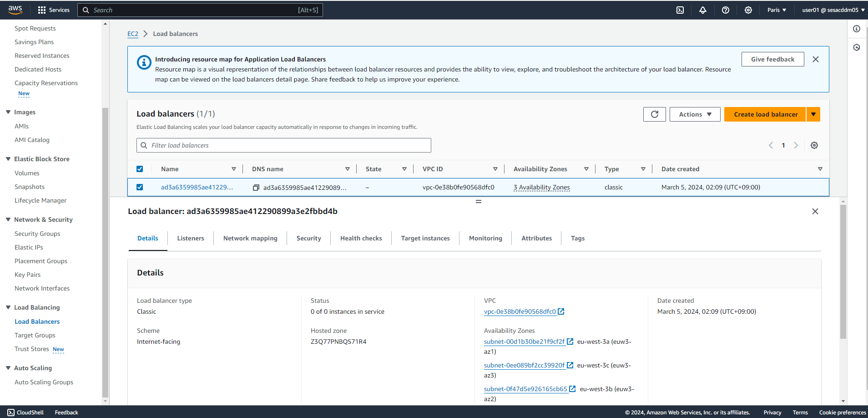This screenshot has height=418, width=868.
Task: Open the EC2 breadcrumb link
Action: click(133, 34)
